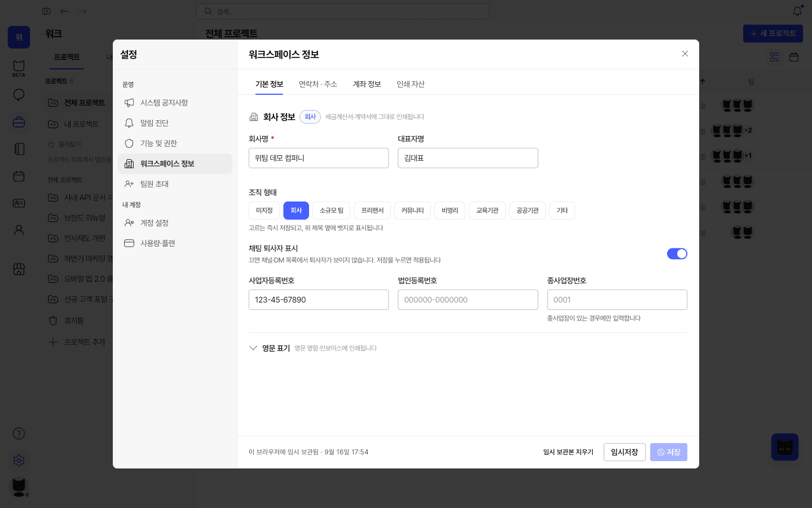This screenshot has height=508, width=812.
Task: Click the 법인등록번호 input field
Action: click(x=468, y=300)
